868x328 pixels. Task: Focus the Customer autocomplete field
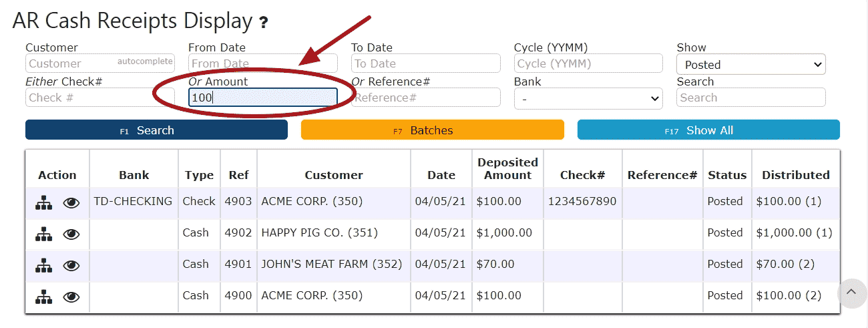tap(100, 63)
